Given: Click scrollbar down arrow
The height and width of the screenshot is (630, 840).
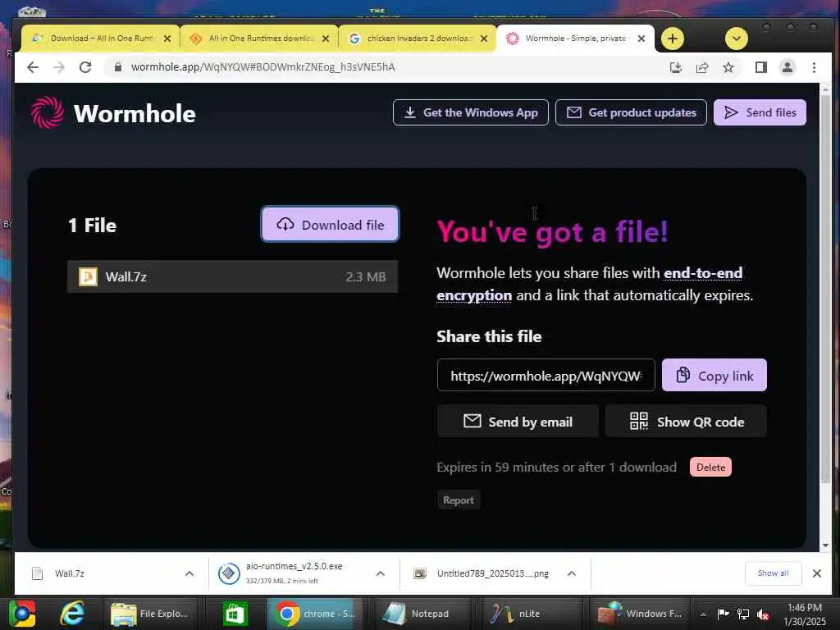Looking at the screenshot, I should pyautogui.click(x=825, y=546).
